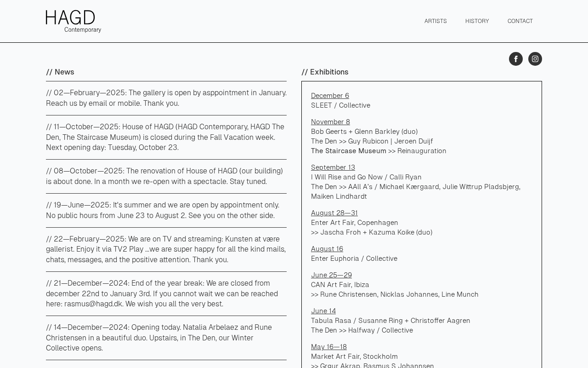Go to the History page
The image size is (588, 368).
click(x=477, y=21)
